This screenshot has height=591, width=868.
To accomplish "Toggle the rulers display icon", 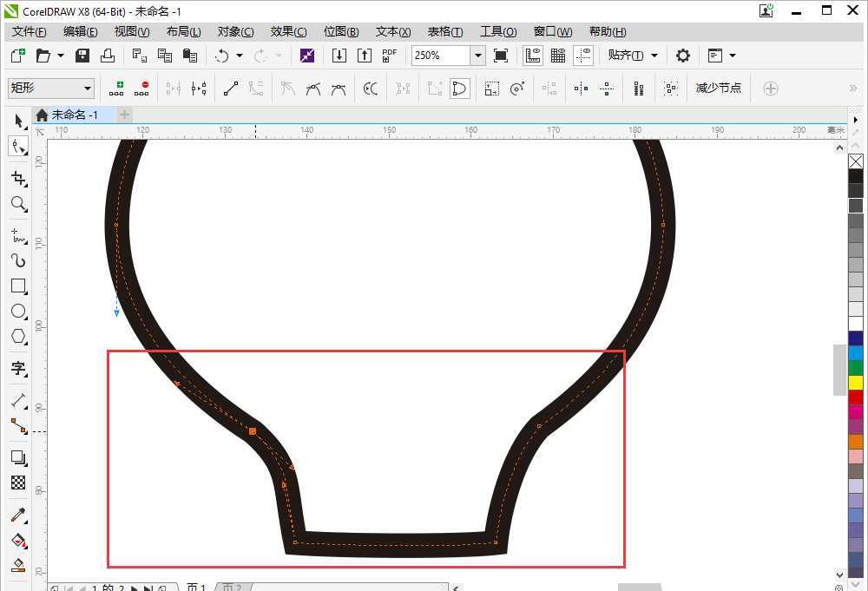I will (x=532, y=55).
